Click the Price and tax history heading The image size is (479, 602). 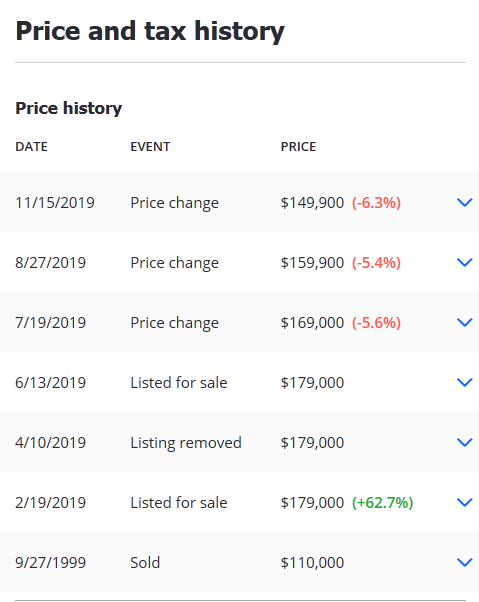click(x=150, y=31)
